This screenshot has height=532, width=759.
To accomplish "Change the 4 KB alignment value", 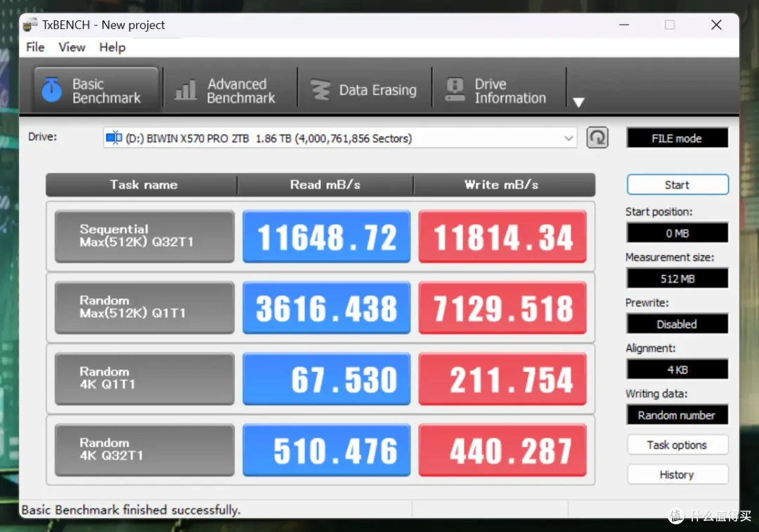I will click(677, 370).
